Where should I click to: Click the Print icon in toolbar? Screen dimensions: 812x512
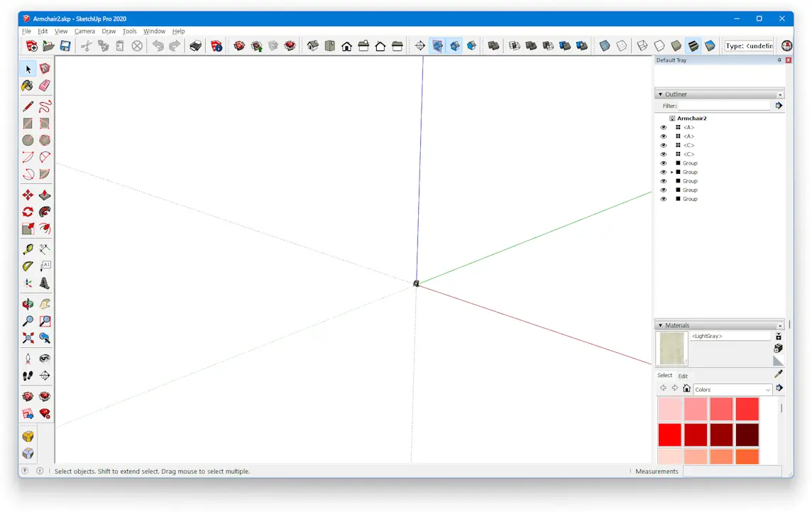tap(195, 46)
